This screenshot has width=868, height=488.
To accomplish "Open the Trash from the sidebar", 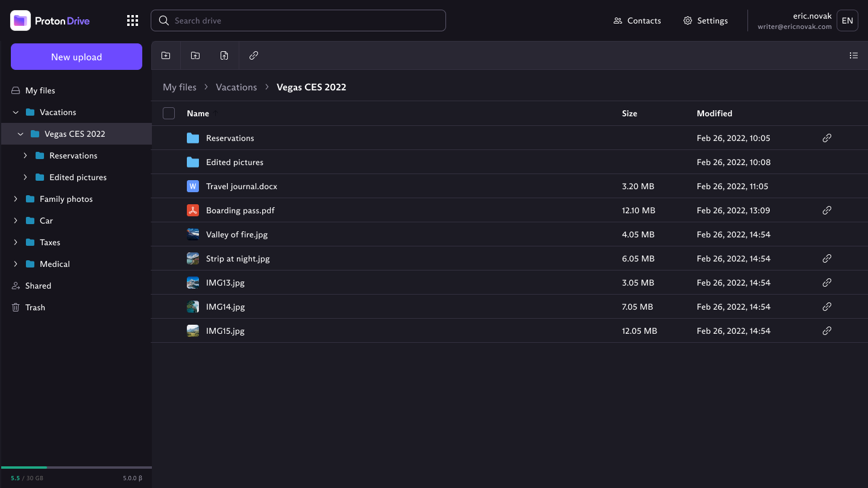I will (x=35, y=307).
